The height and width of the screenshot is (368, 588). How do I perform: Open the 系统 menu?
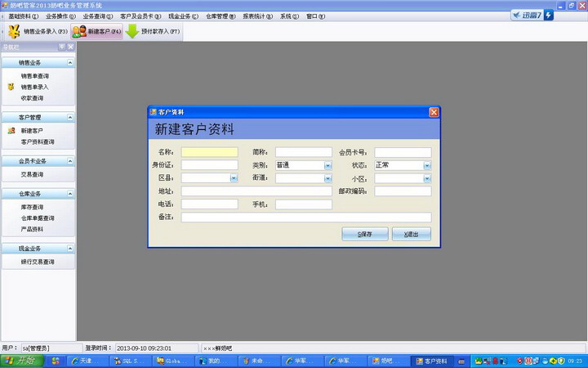[289, 16]
